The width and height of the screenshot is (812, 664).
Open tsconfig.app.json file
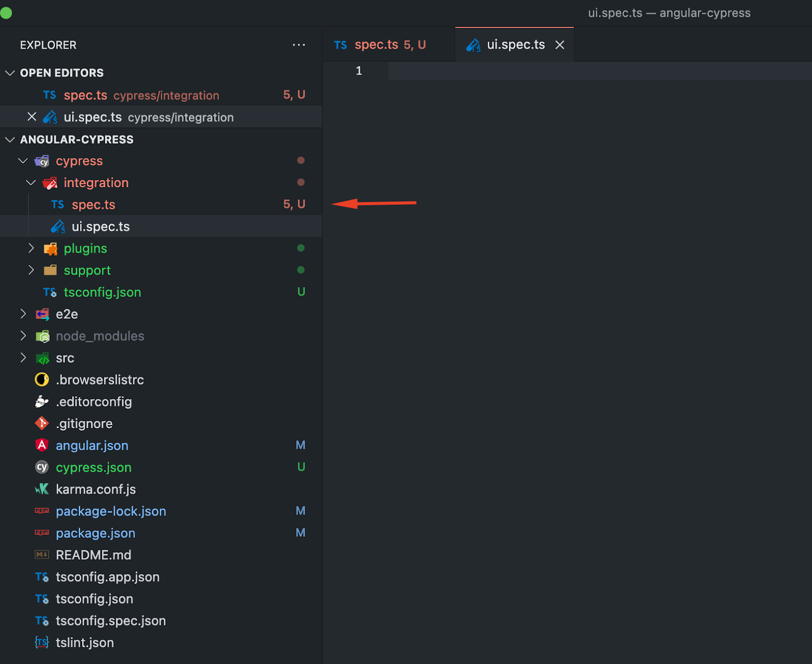pos(161,577)
